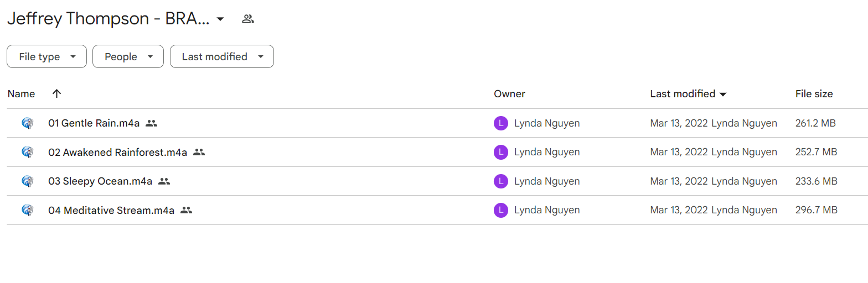
Task: Click Lynda Nguyen avatar in Gentle Rain row
Action: (x=500, y=123)
